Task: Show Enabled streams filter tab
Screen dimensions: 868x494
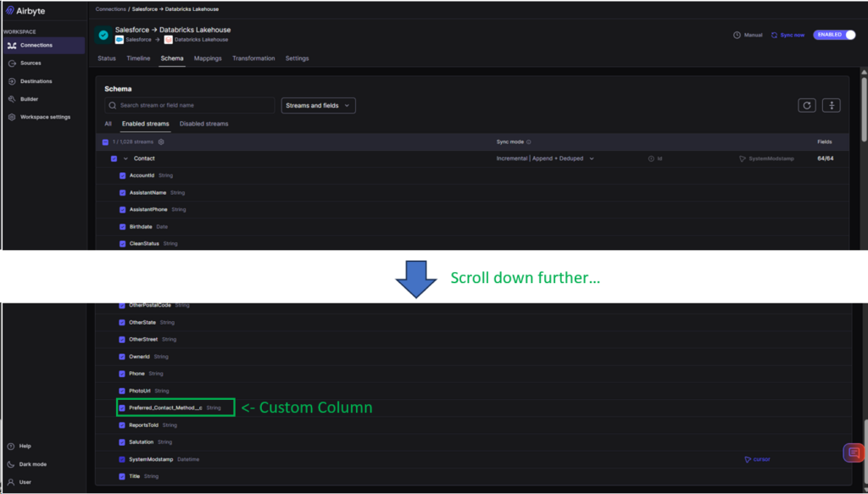Action: pyautogui.click(x=146, y=124)
